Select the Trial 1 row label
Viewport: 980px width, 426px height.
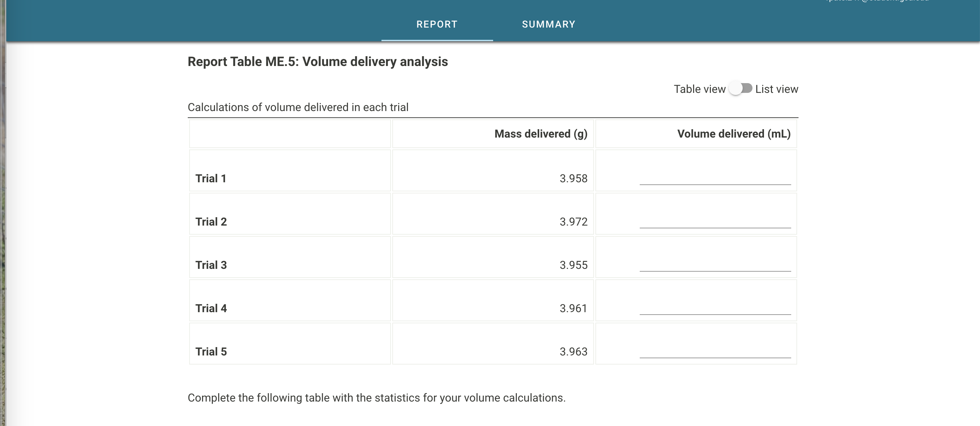(x=211, y=178)
